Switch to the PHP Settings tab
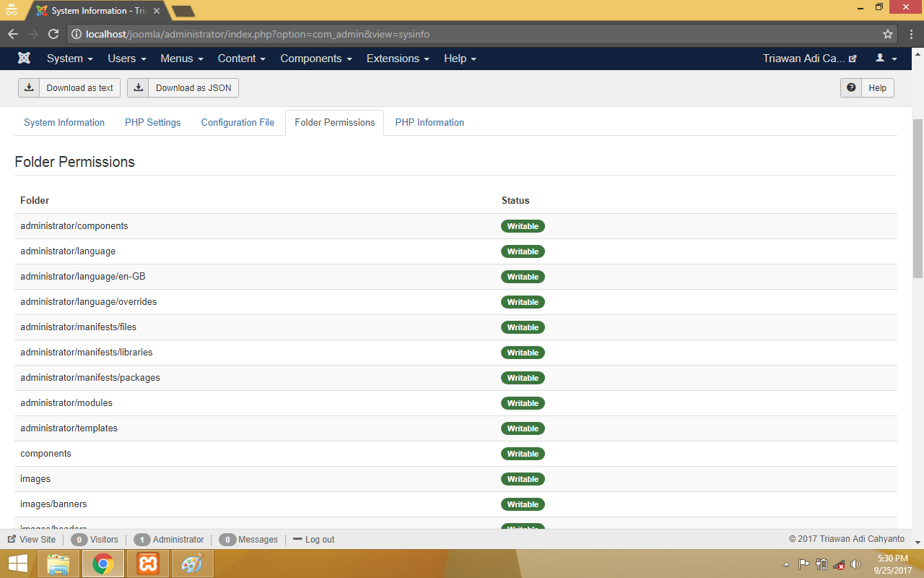Image resolution: width=924 pixels, height=578 pixels. [152, 123]
